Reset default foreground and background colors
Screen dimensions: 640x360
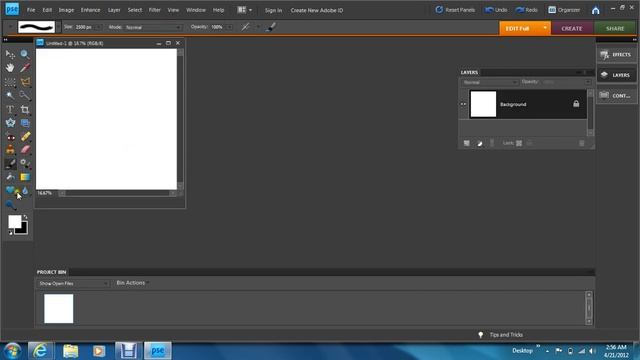[x=10, y=232]
